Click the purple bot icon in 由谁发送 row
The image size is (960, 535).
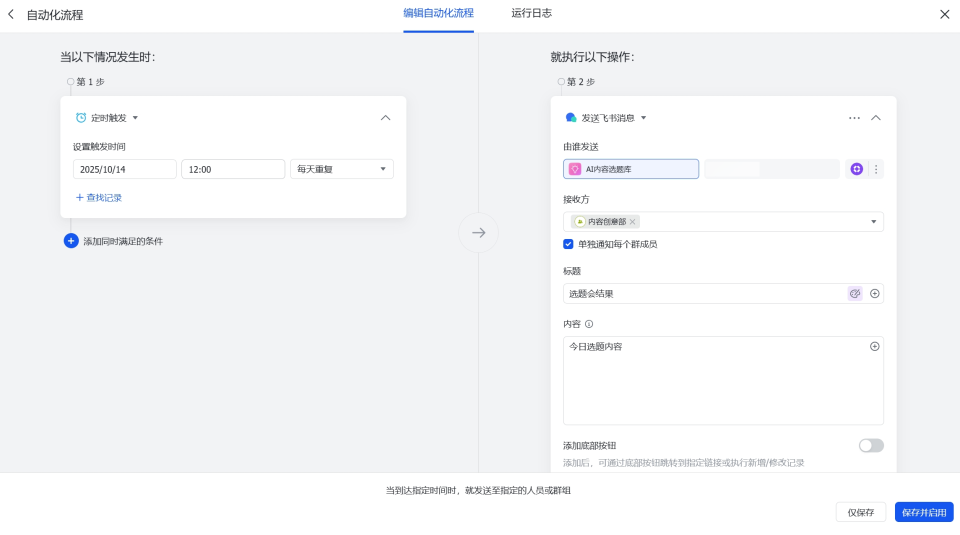tap(857, 169)
